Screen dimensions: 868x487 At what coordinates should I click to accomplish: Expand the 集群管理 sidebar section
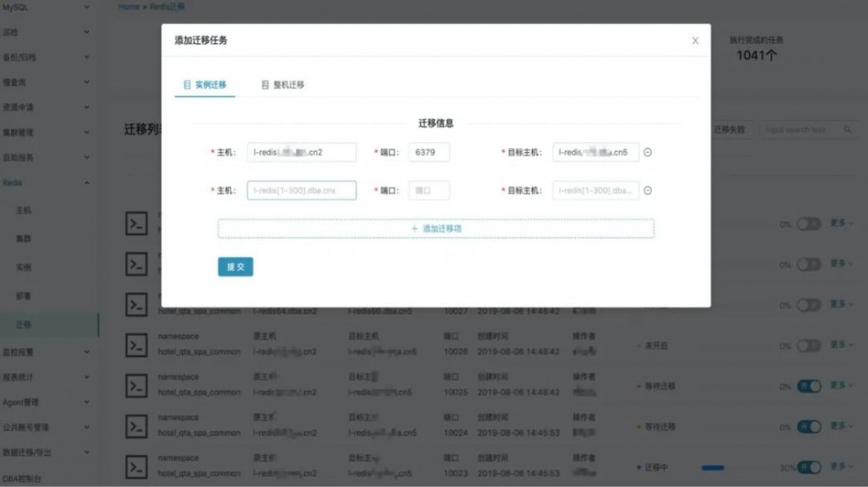tap(47, 132)
